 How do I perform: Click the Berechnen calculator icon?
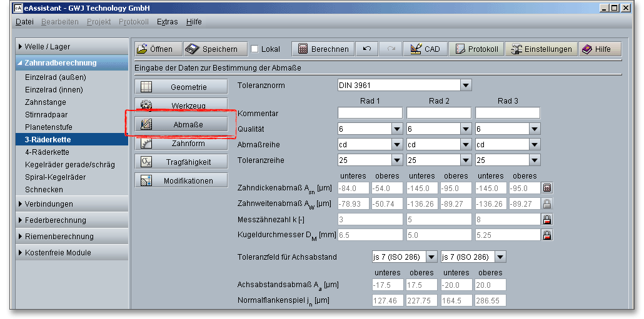coord(303,49)
